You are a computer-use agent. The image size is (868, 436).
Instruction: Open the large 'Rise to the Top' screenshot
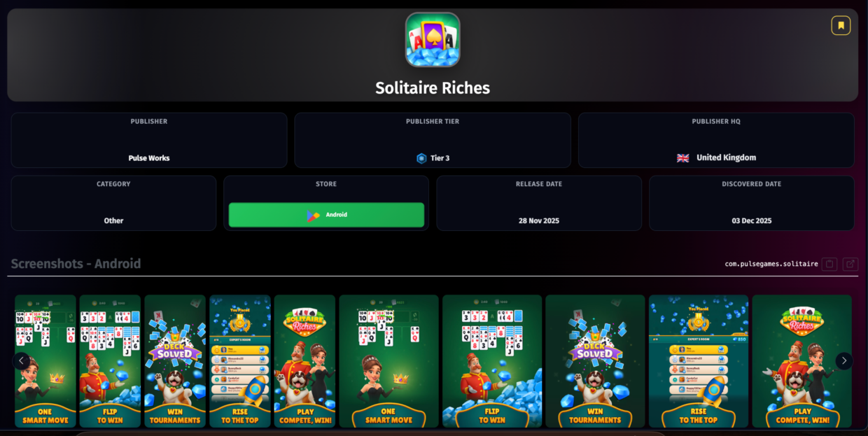point(699,361)
